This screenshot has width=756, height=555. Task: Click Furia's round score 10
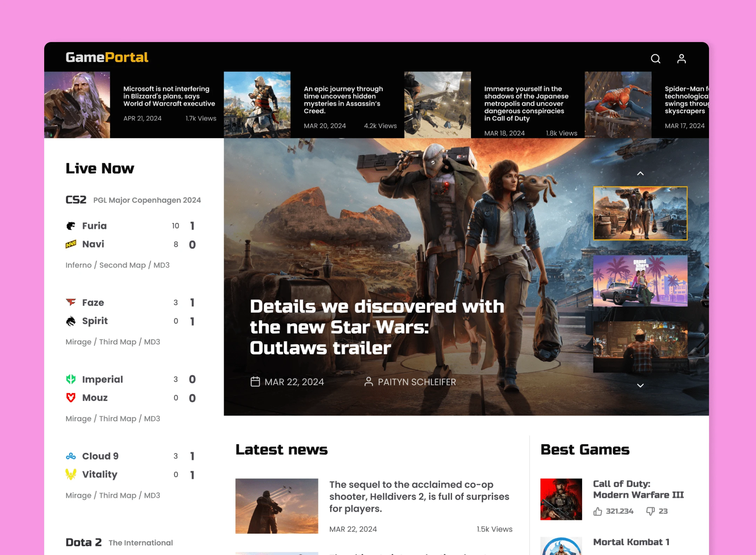click(175, 226)
